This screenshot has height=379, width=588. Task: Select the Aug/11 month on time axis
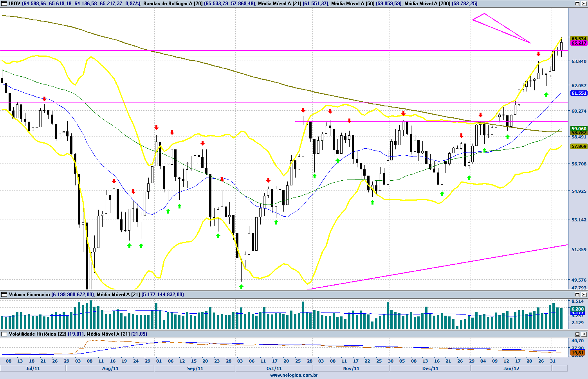pos(110,368)
